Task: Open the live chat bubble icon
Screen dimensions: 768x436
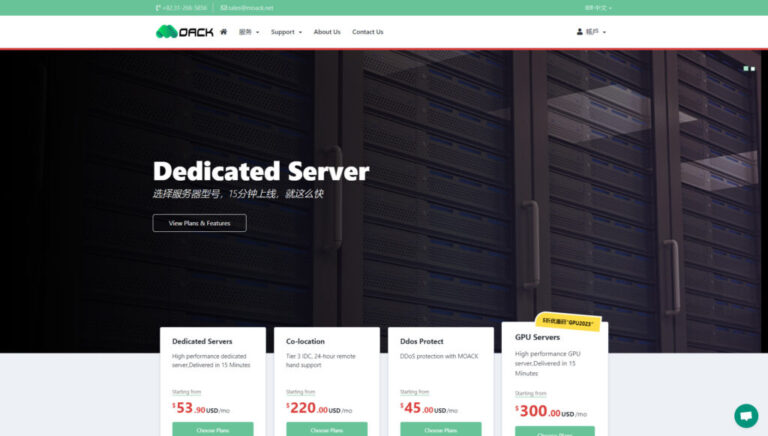Action: [745, 415]
